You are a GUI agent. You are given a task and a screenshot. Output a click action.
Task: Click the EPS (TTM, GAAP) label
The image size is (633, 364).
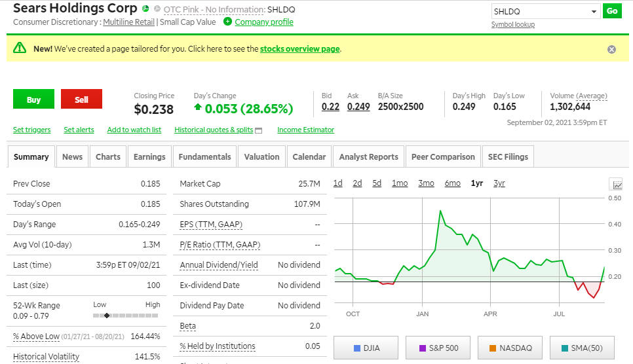tap(211, 225)
